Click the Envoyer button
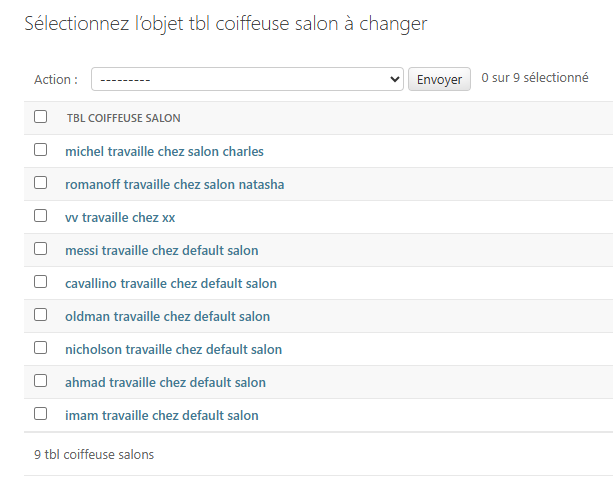 (439, 79)
